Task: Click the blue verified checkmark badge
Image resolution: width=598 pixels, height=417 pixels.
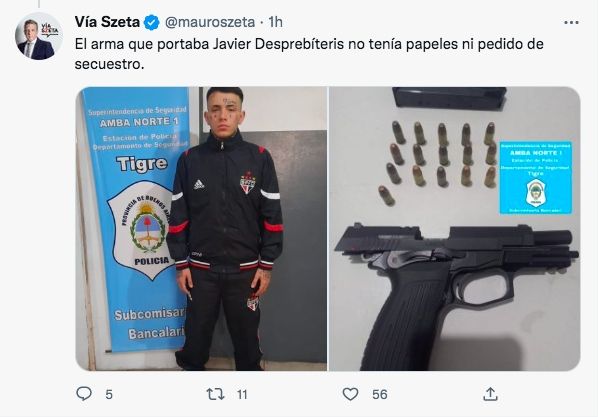Action: click(x=151, y=23)
